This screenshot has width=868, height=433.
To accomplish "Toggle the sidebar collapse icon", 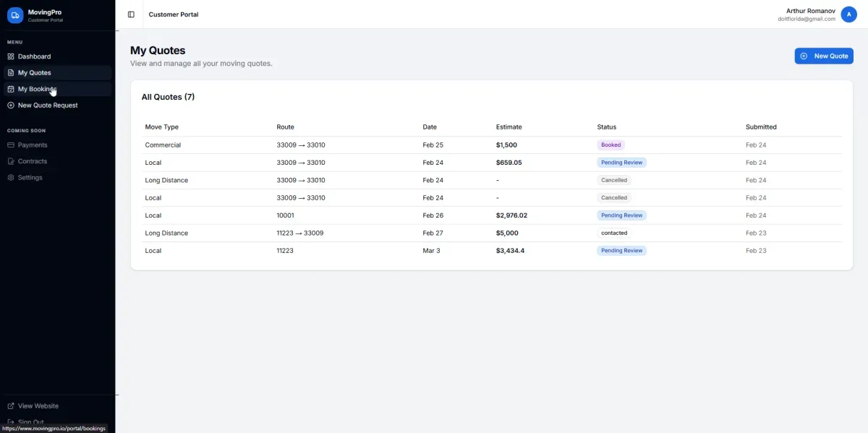I will point(131,14).
